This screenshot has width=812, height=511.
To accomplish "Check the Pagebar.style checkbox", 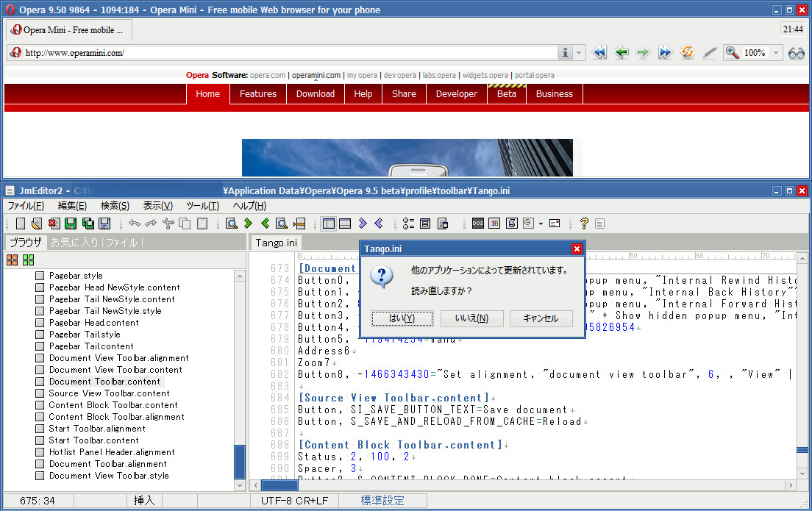I will click(40, 276).
